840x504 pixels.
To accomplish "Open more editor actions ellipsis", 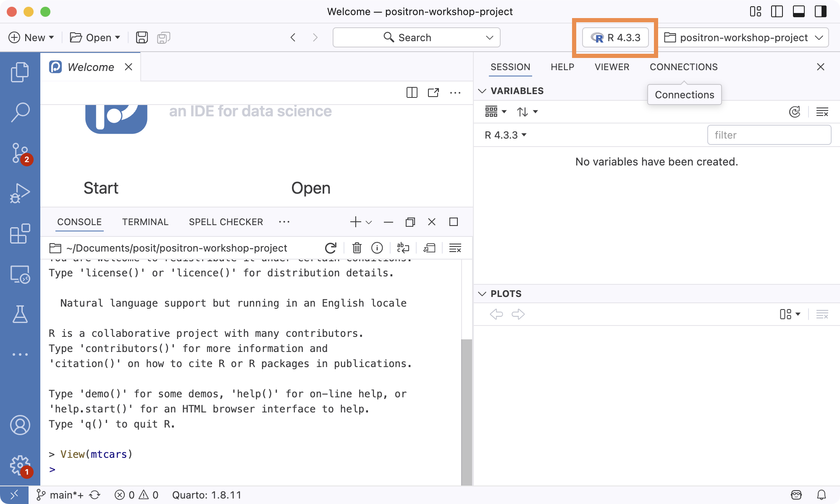I will [455, 92].
